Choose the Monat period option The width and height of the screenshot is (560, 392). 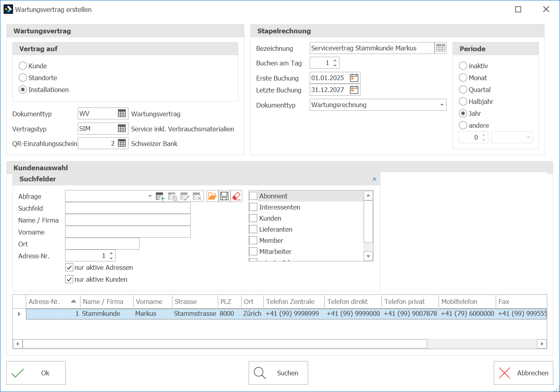pos(463,78)
